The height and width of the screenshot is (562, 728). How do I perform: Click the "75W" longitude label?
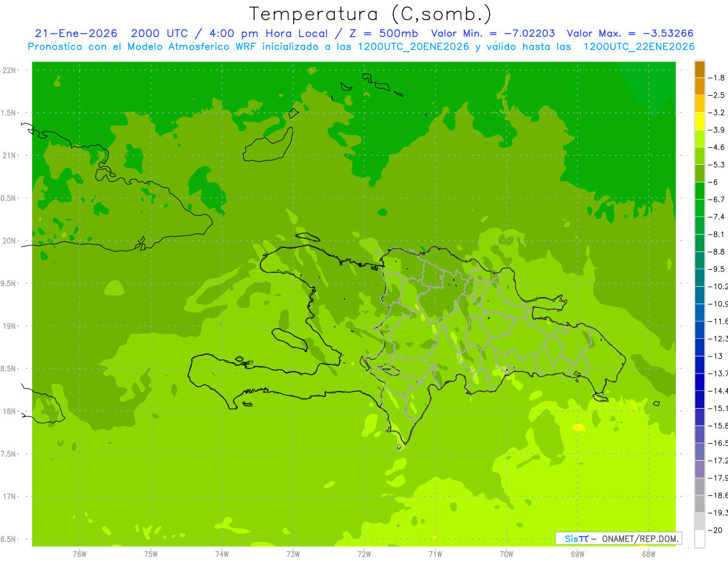(x=151, y=554)
